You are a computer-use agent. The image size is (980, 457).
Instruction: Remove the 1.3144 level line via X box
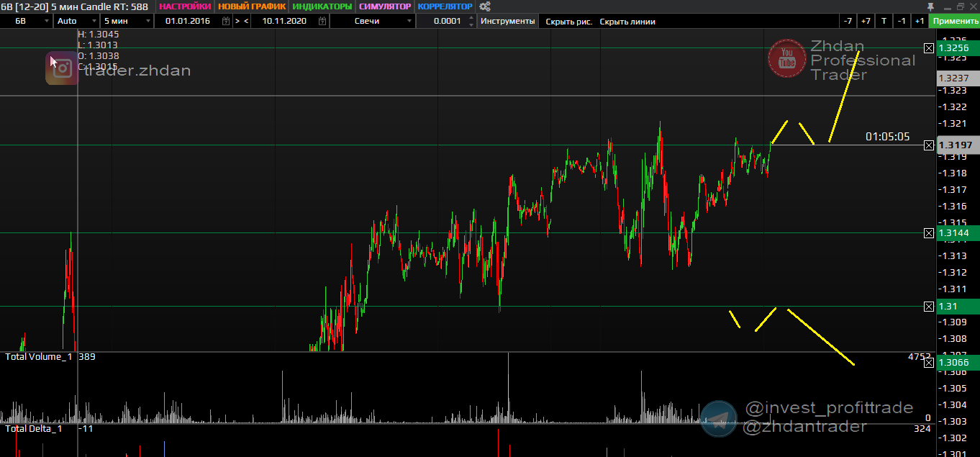click(x=928, y=233)
